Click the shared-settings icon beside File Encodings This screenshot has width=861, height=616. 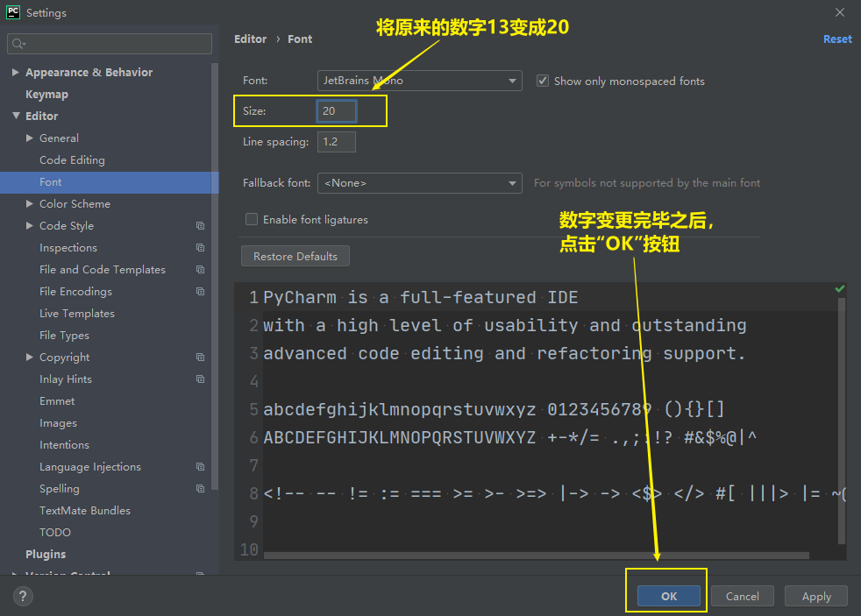(200, 291)
